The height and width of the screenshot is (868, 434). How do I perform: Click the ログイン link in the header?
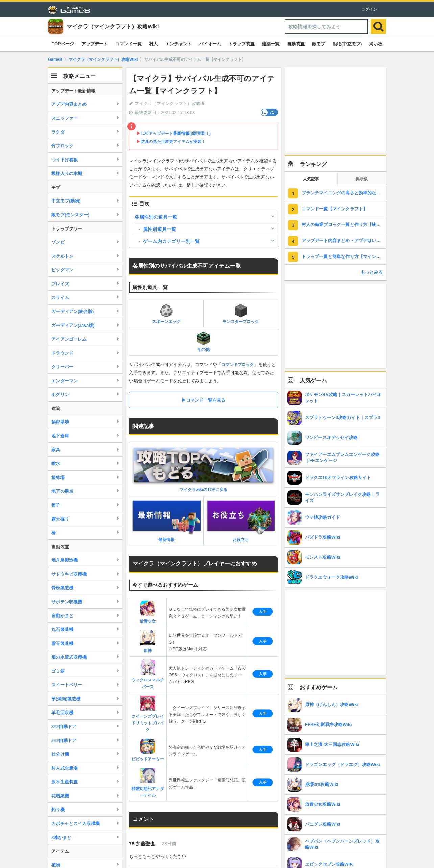click(x=369, y=9)
